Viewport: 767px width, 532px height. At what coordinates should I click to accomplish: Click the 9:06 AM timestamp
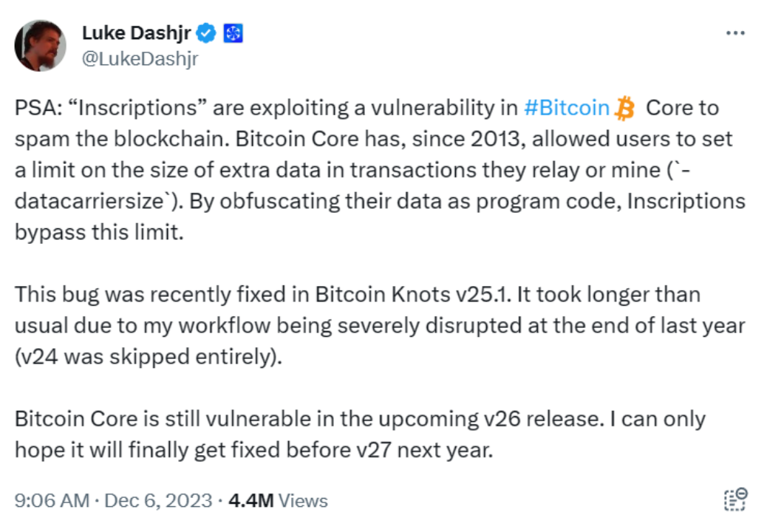point(52,501)
